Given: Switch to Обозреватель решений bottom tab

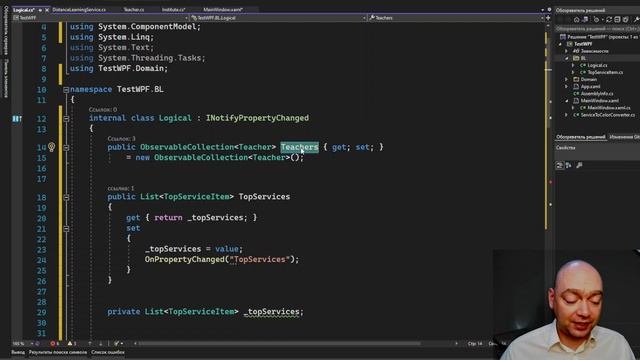Looking at the screenshot, I should click(x=581, y=137).
